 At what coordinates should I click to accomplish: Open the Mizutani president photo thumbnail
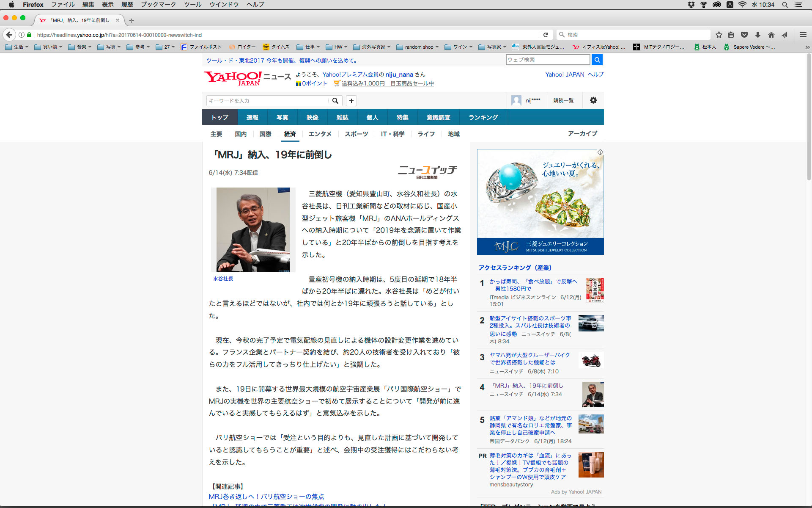click(x=253, y=230)
